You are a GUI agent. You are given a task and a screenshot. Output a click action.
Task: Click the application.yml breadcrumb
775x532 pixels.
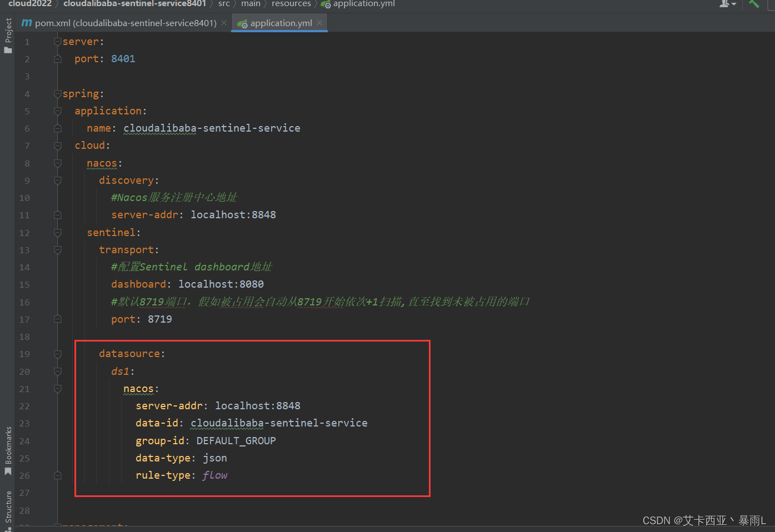pyautogui.click(x=358, y=3)
